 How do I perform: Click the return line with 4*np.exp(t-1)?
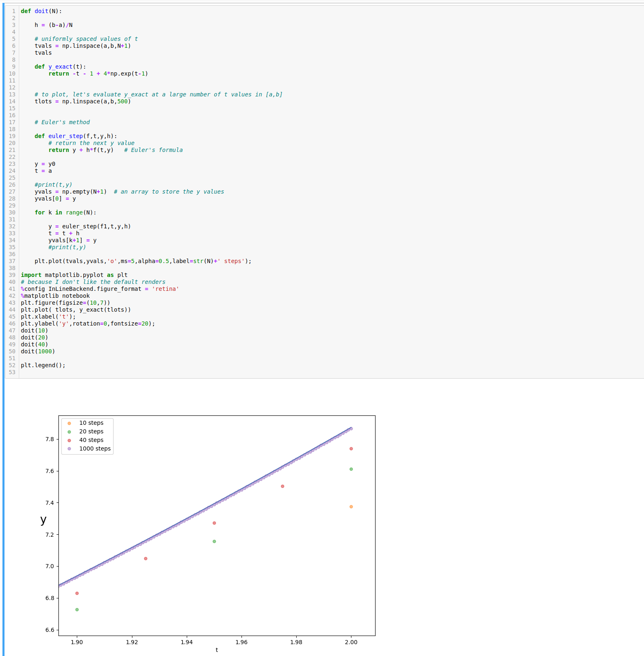(98, 74)
